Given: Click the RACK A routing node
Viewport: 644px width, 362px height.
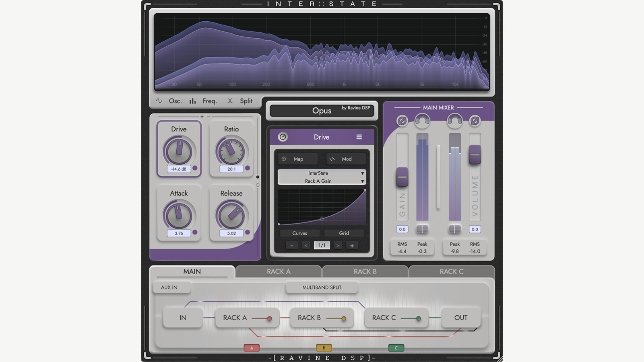Looking at the screenshot, I should (x=247, y=318).
